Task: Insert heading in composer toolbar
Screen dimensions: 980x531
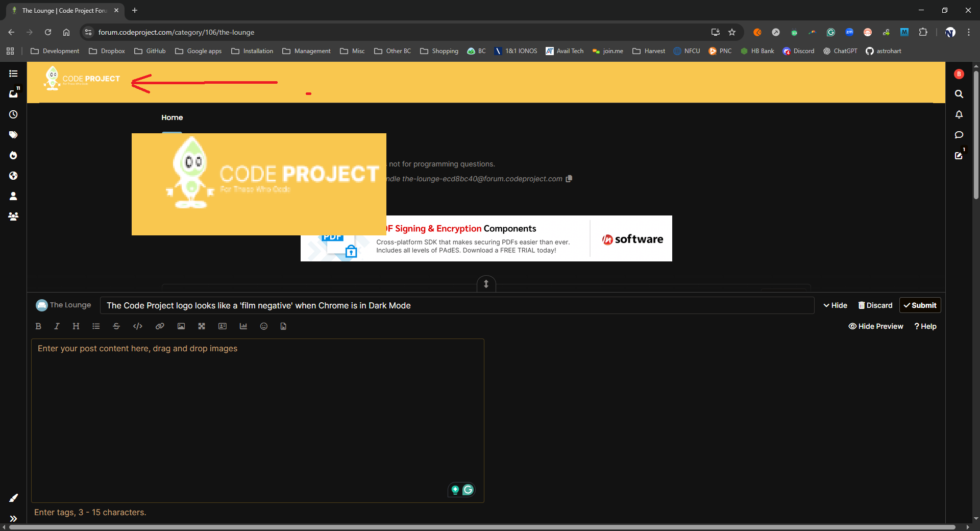Action: click(x=76, y=326)
